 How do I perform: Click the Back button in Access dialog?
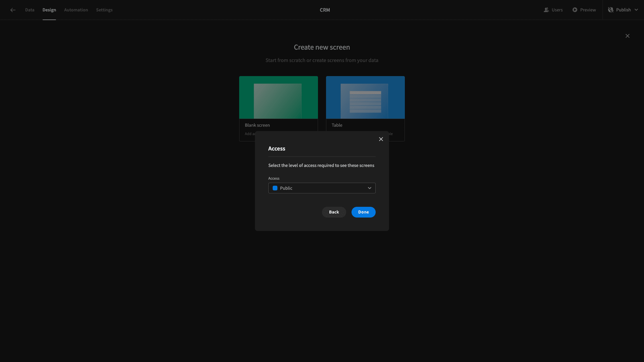tap(334, 212)
